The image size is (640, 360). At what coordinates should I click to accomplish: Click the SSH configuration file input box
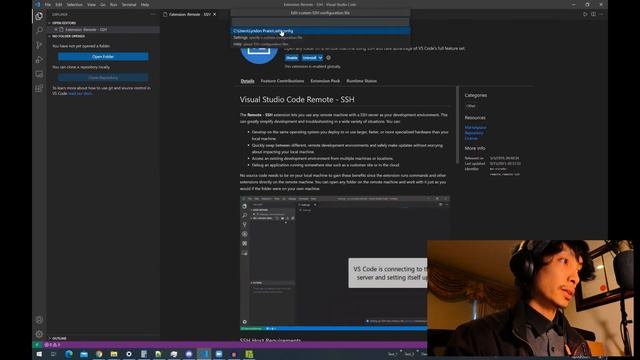click(x=320, y=22)
